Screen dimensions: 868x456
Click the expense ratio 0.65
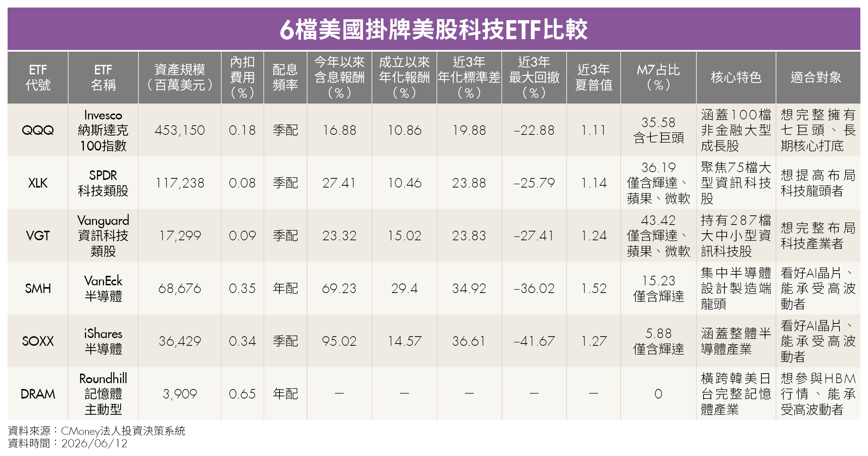click(x=242, y=394)
